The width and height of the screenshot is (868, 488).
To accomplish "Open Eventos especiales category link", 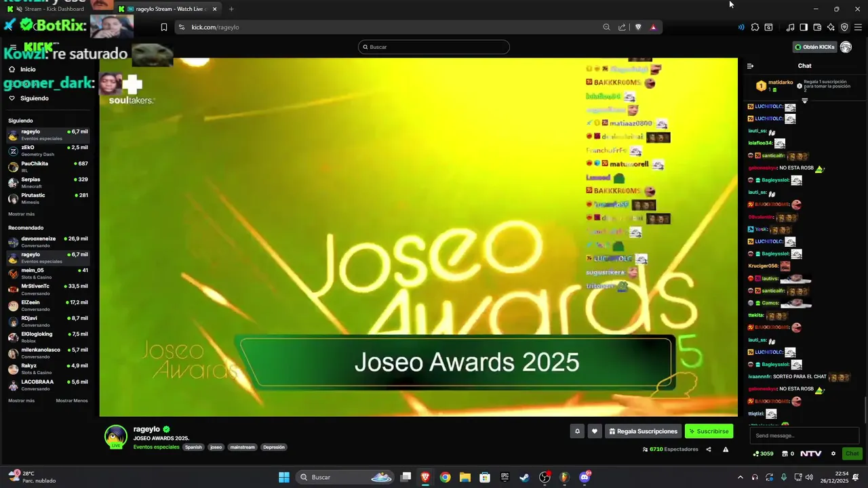I will (x=156, y=447).
